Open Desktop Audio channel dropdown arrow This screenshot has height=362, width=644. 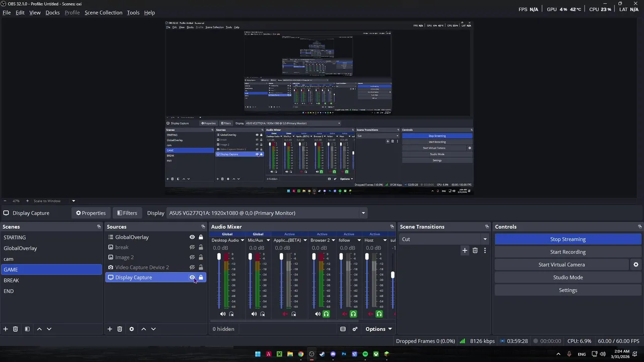click(242, 240)
